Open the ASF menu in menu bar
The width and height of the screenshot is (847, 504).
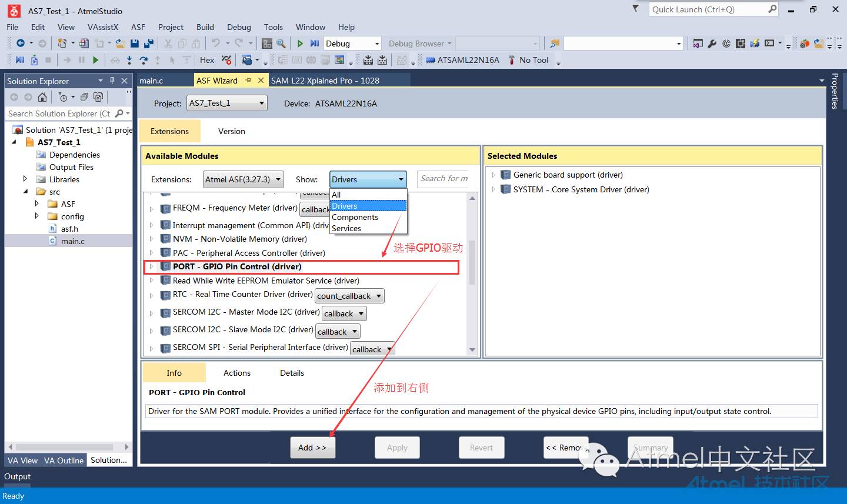coord(138,27)
